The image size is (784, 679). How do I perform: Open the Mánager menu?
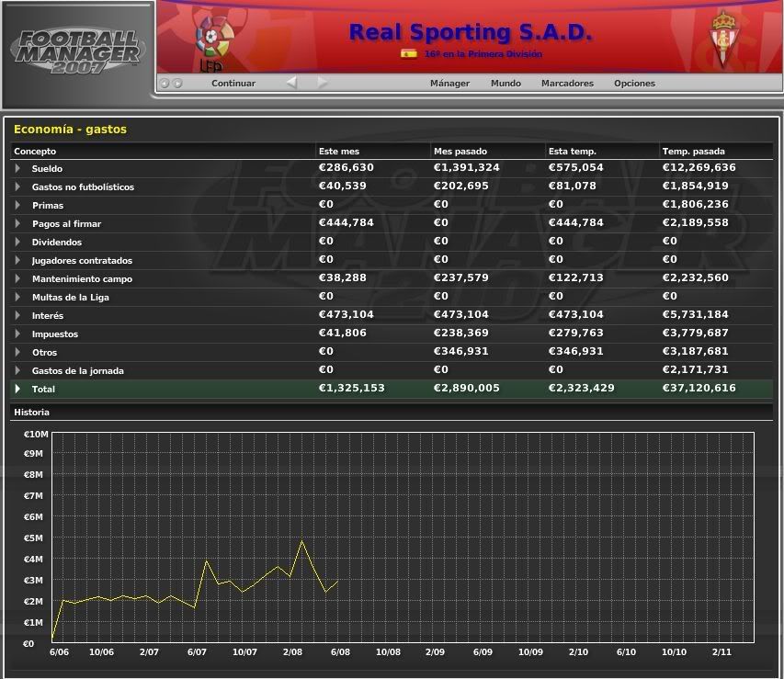449,83
